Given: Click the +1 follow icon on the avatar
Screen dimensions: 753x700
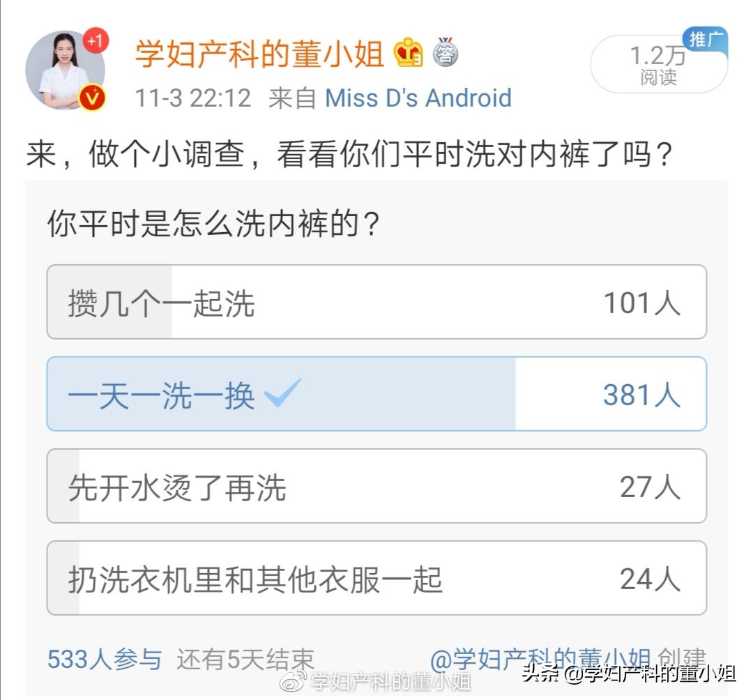Looking at the screenshot, I should coord(96,40).
